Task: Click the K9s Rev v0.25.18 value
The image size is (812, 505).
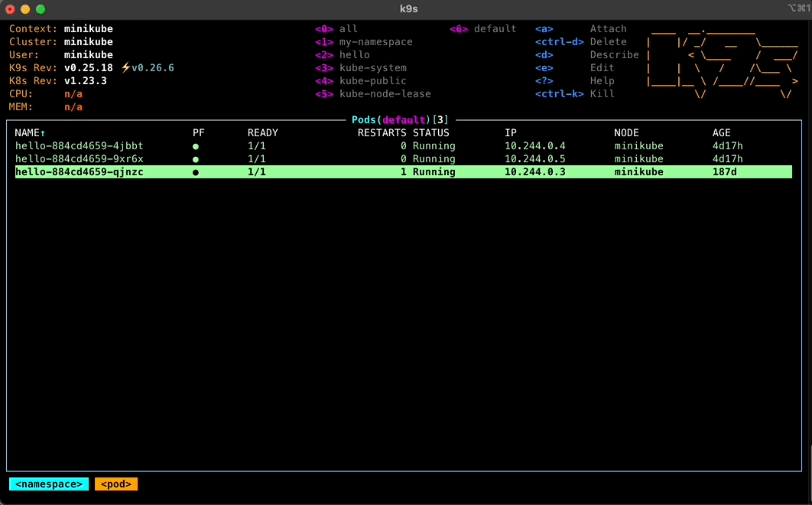Action: click(89, 67)
